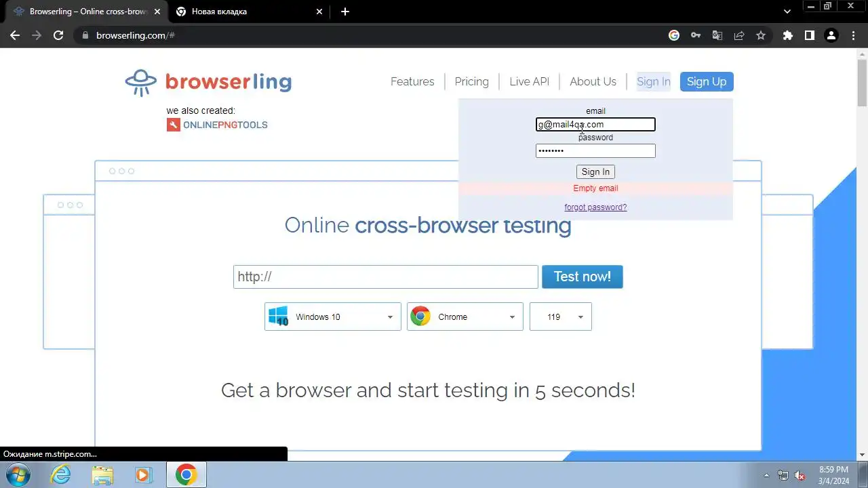868x488 pixels.
Task: Click the browser back arrow
Action: coord(15,35)
